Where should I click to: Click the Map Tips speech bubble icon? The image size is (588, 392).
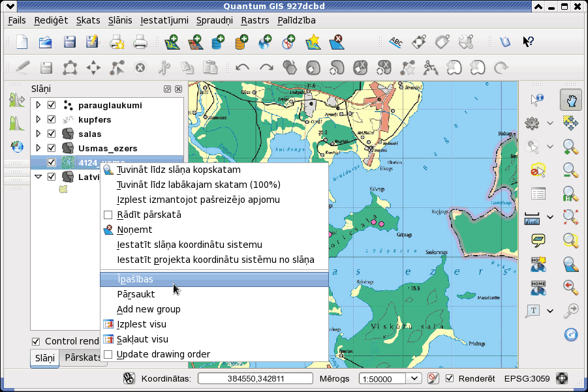point(538,240)
